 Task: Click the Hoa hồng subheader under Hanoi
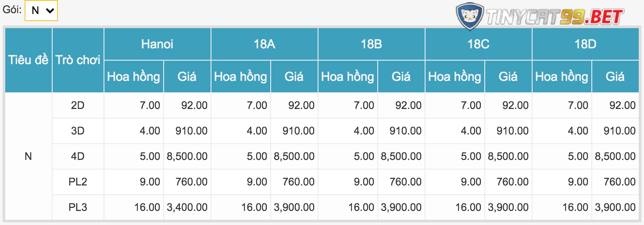(x=134, y=76)
